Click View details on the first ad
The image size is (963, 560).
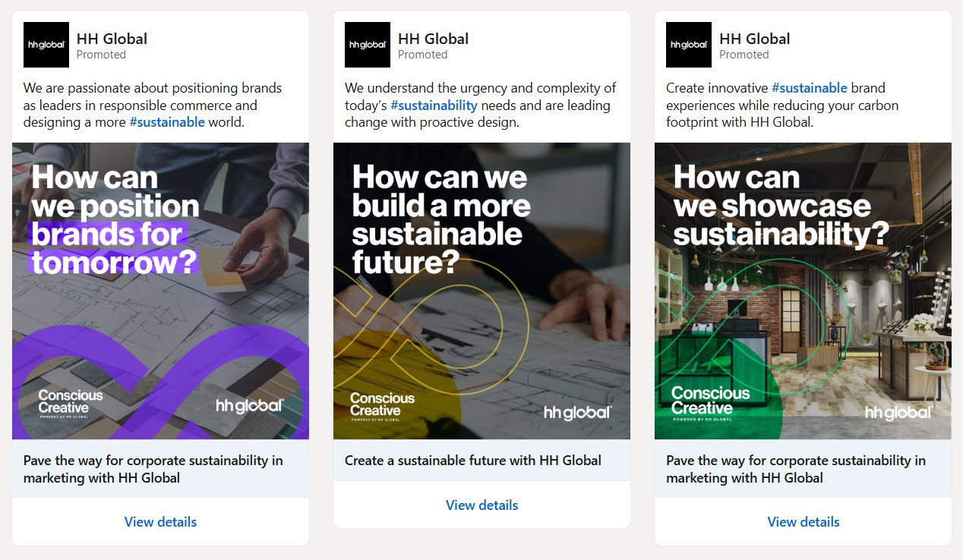160,521
